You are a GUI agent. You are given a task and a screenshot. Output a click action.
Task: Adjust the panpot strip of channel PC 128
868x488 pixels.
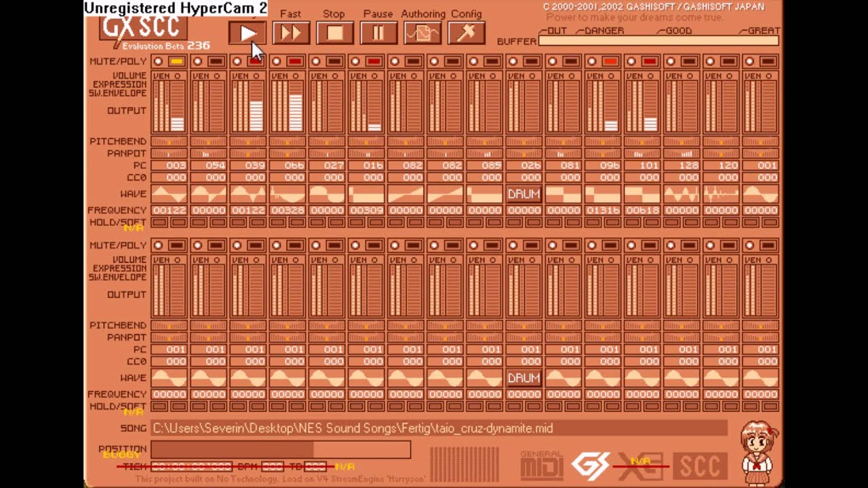click(681, 154)
